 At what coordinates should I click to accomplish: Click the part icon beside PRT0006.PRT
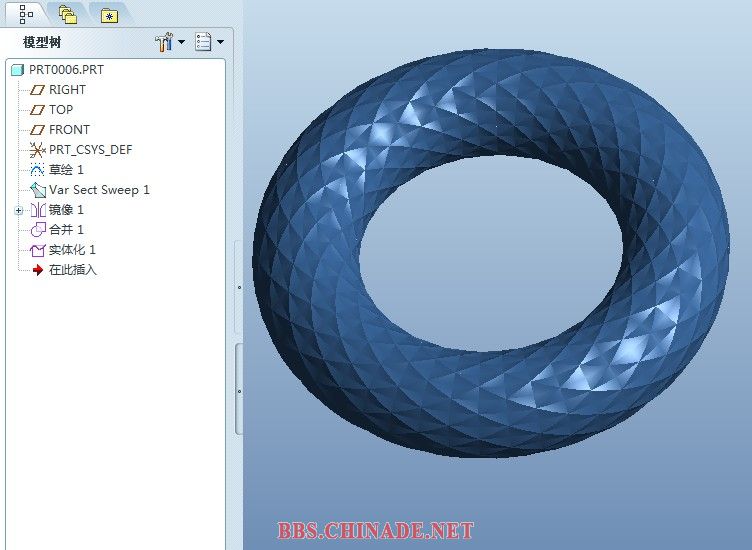click(x=17, y=70)
